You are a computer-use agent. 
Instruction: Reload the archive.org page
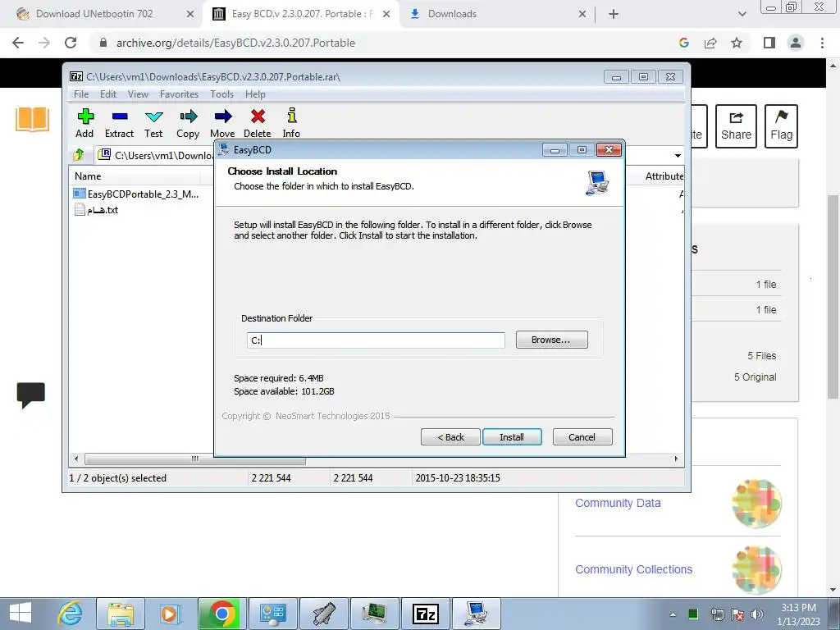coord(71,43)
